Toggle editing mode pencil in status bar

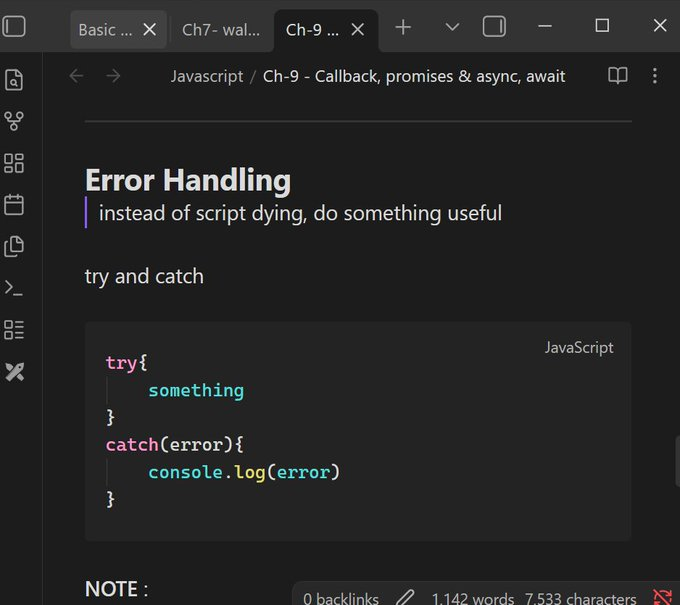[x=405, y=598]
